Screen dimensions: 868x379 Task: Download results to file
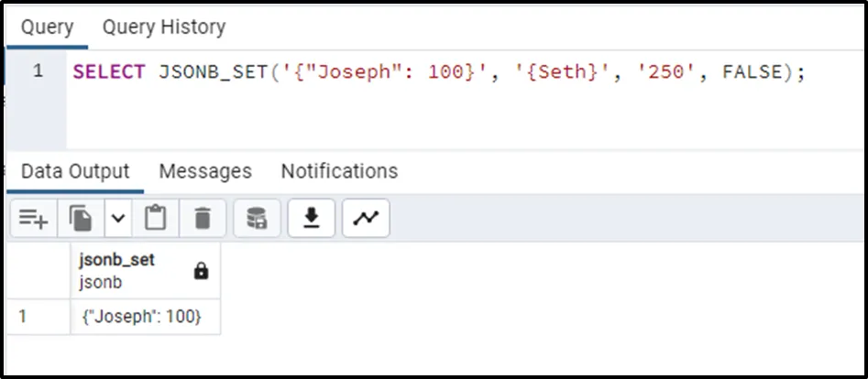coord(312,218)
